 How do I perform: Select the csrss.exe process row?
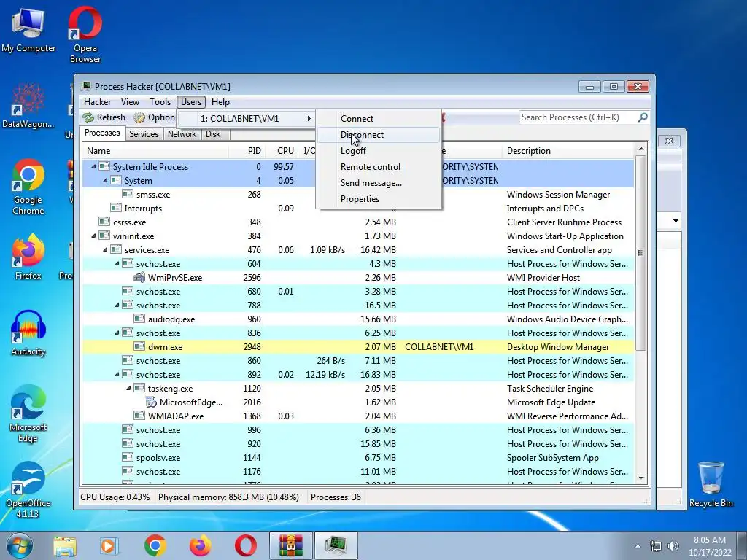[x=358, y=222]
